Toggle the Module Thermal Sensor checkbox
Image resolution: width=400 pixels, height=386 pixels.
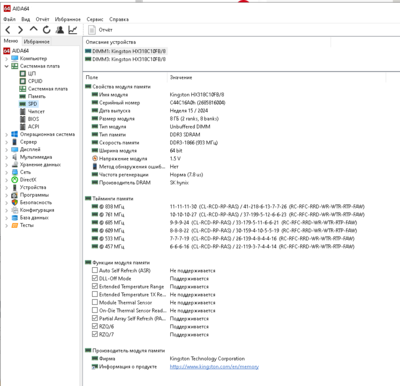coord(95,302)
